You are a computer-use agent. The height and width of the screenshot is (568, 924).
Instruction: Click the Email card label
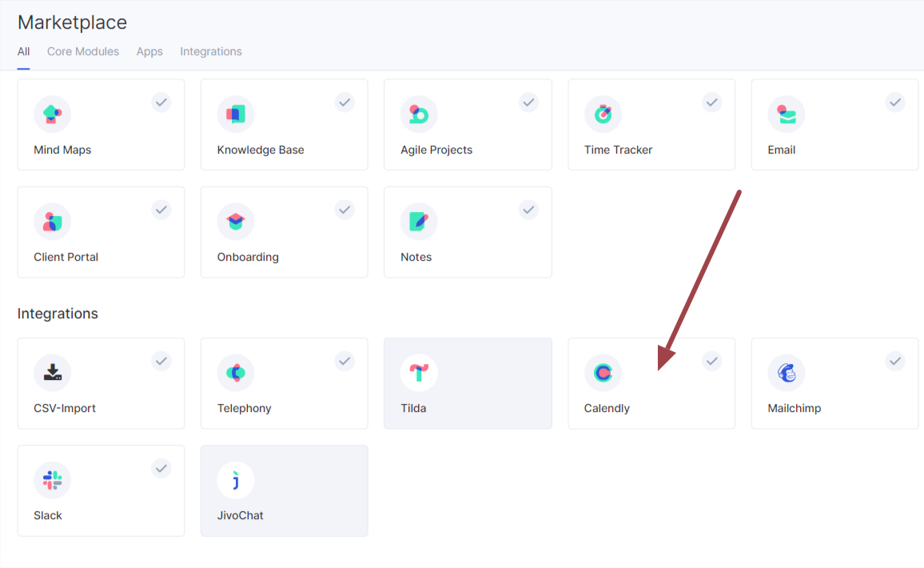782,150
